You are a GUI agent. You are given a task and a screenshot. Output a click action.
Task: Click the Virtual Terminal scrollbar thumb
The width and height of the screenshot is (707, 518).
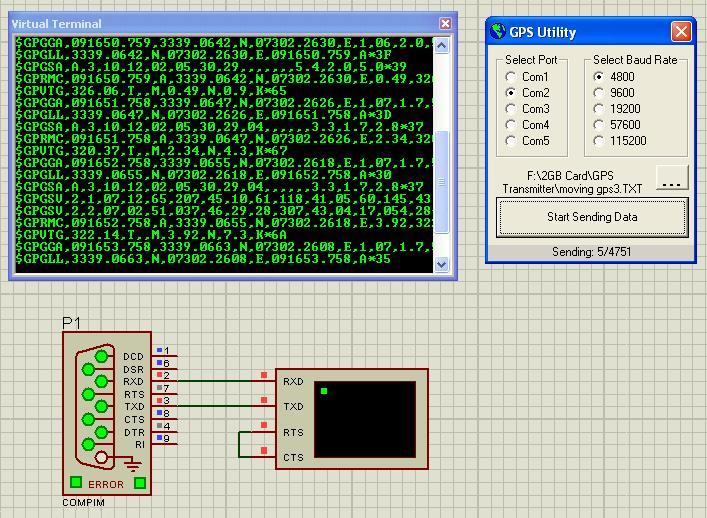[441, 182]
